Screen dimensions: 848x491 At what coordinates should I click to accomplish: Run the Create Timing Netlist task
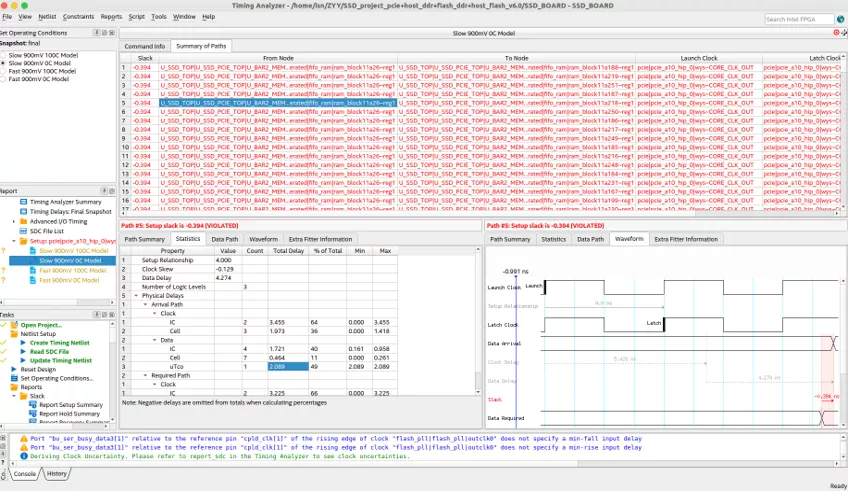60,343
